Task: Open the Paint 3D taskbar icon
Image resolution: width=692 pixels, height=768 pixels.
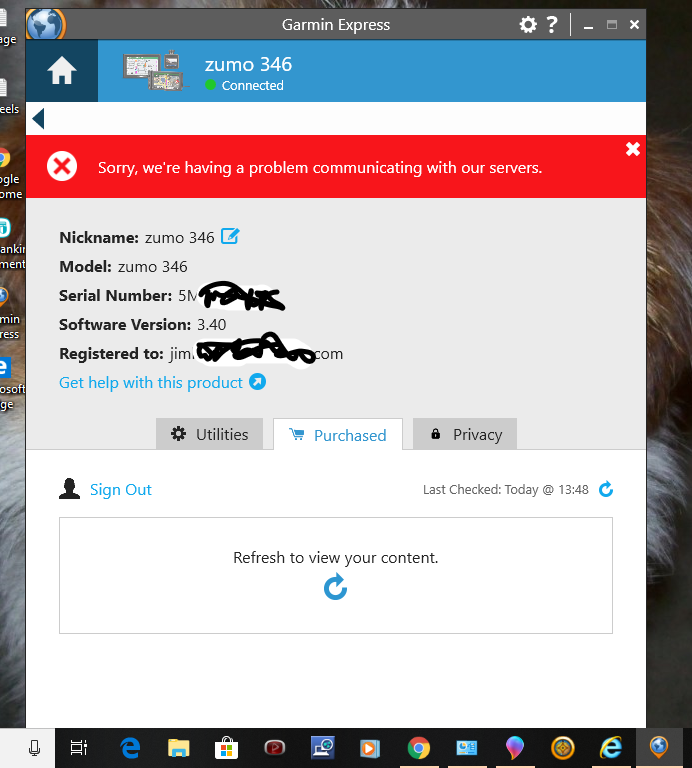Action: 515,748
